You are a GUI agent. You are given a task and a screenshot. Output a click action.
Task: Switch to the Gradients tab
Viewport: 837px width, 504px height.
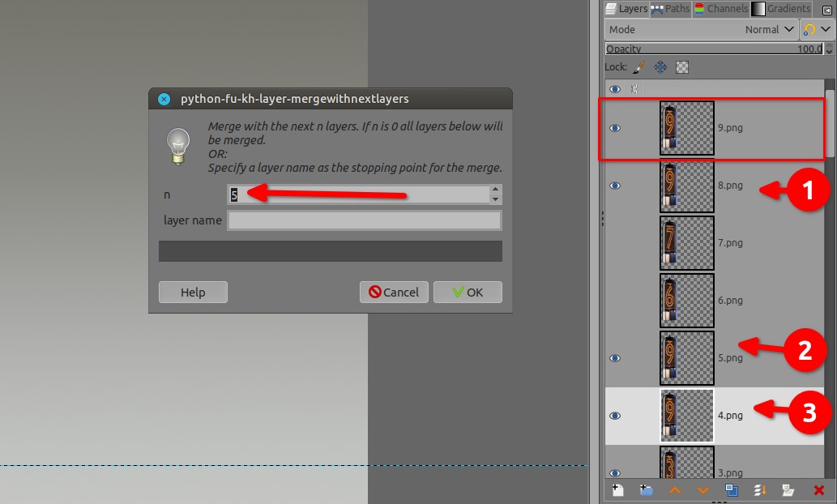click(x=781, y=9)
